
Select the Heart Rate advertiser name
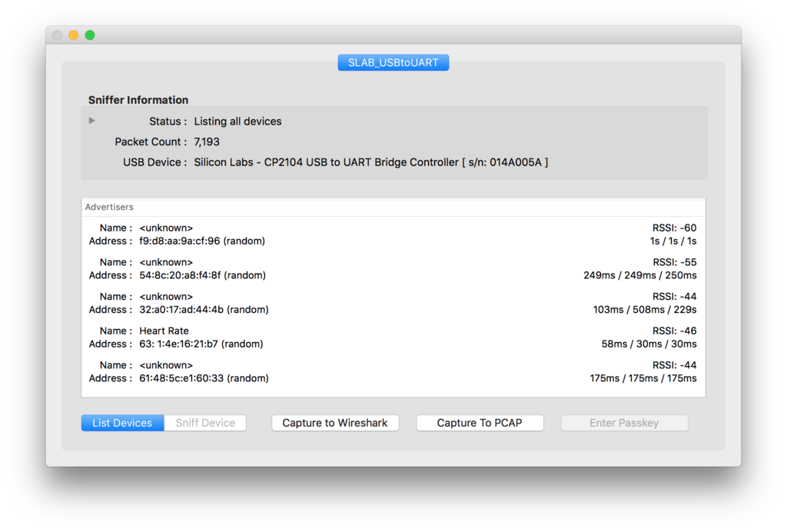pyautogui.click(x=164, y=331)
